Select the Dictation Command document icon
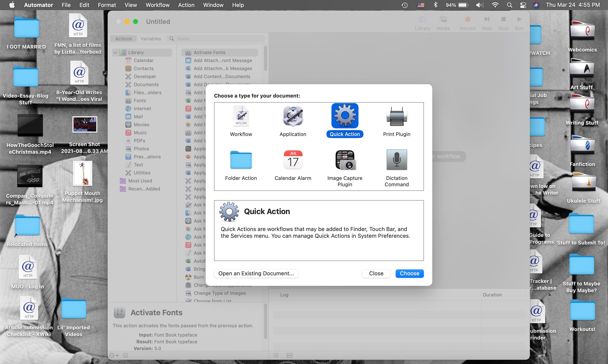This screenshot has width=608, height=364. pyautogui.click(x=397, y=160)
